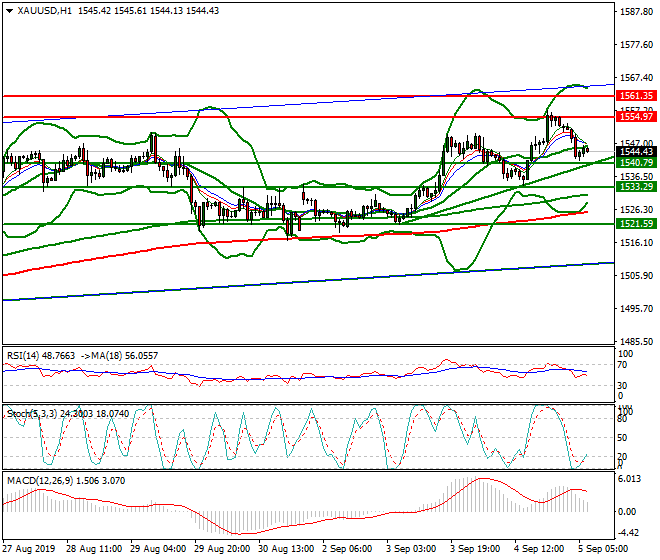Click the MACD scale value 6.013
The width and height of the screenshot is (660, 560).
point(630,479)
